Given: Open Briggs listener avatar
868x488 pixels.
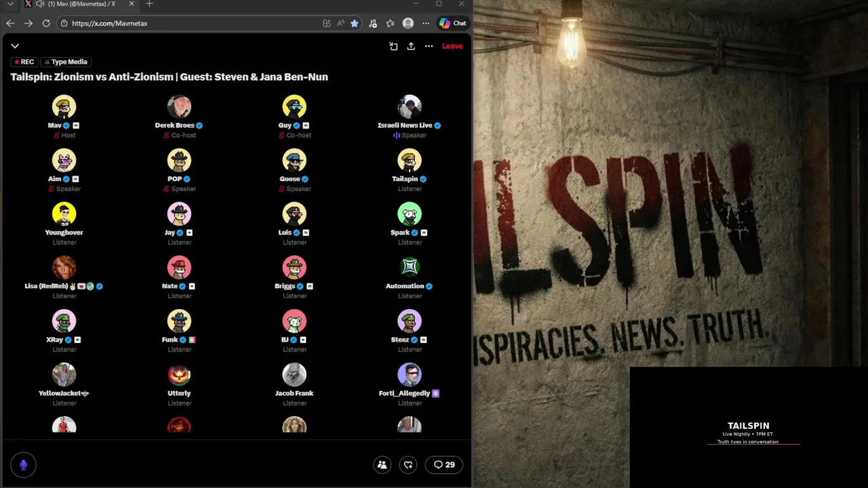Looking at the screenshot, I should [294, 268].
